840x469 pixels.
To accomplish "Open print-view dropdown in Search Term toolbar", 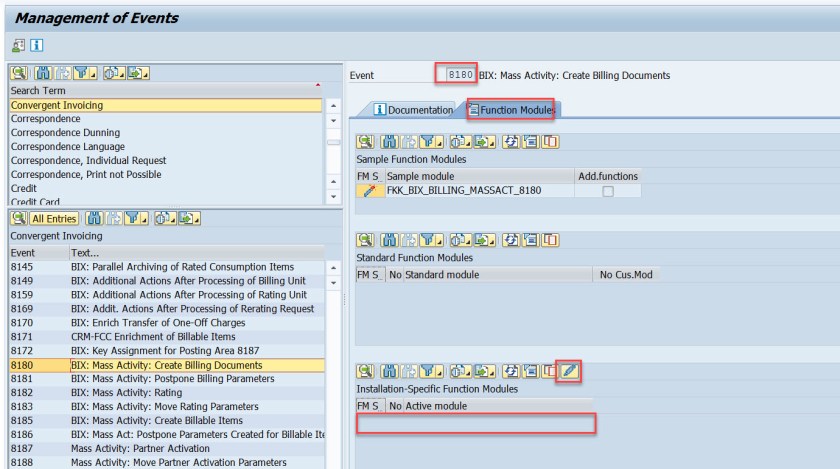I will point(114,73).
